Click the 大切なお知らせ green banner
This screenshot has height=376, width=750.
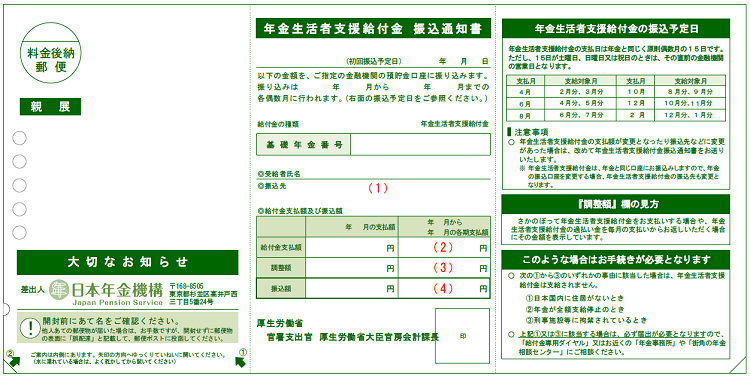128,262
